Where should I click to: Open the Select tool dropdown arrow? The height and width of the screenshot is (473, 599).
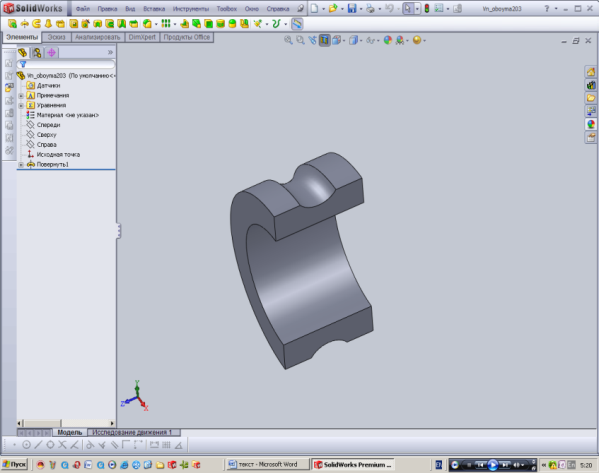(x=417, y=8)
